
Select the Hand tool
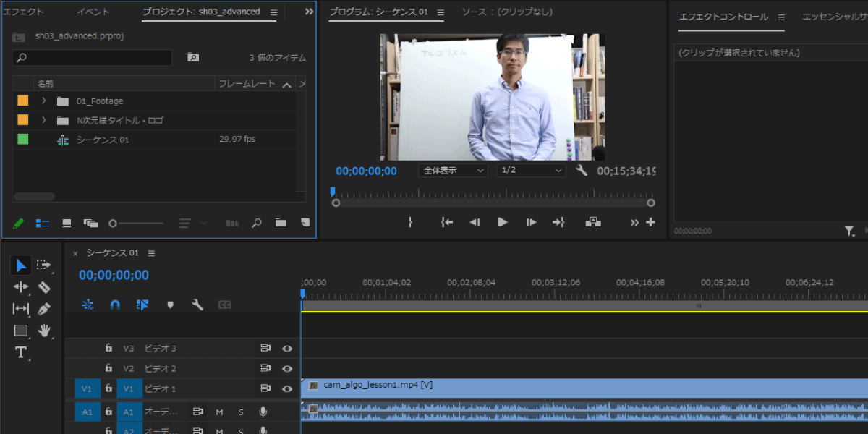[x=44, y=331]
